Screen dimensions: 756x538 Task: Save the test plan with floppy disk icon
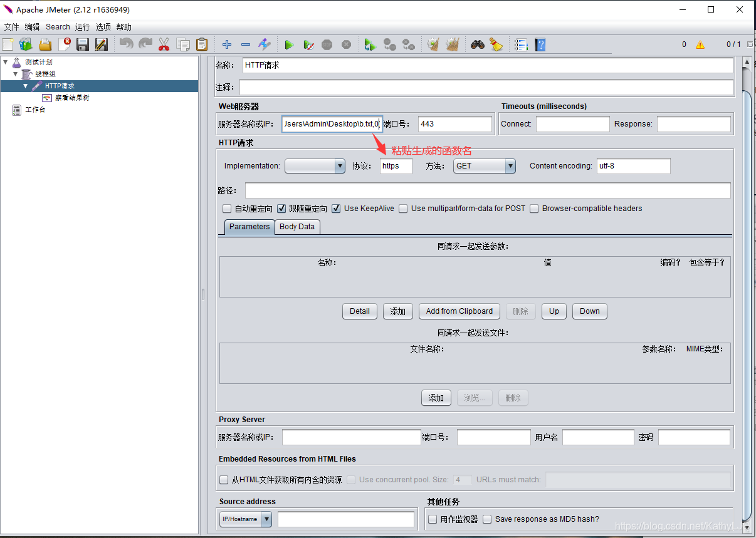pos(83,44)
